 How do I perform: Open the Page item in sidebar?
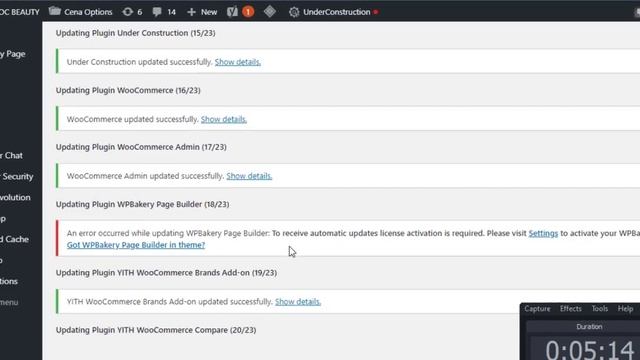pyautogui.click(x=13, y=54)
